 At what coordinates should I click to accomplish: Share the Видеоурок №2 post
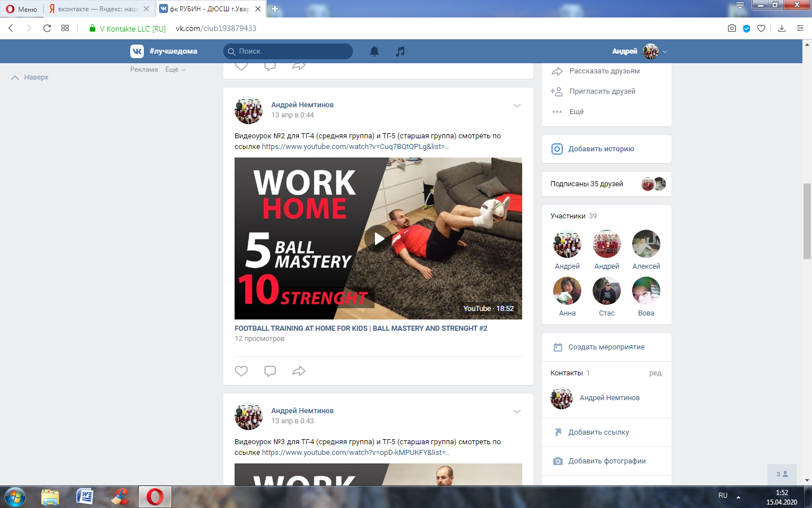299,371
